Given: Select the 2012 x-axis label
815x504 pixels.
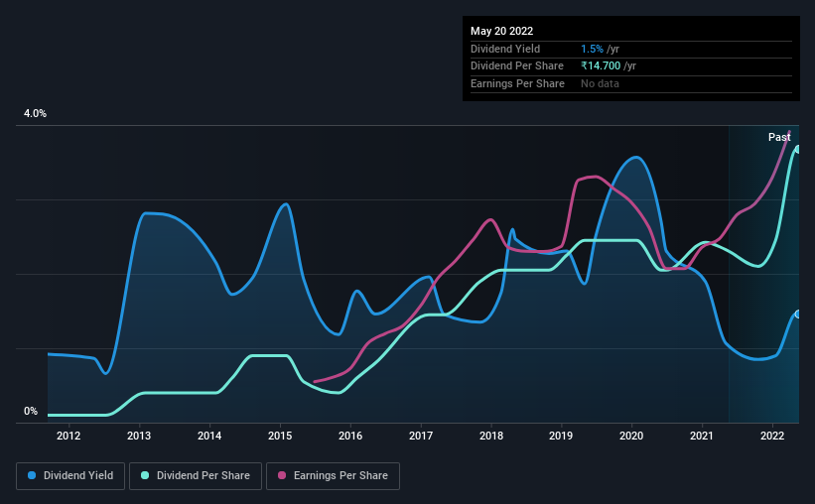Looking at the screenshot, I should [x=68, y=436].
